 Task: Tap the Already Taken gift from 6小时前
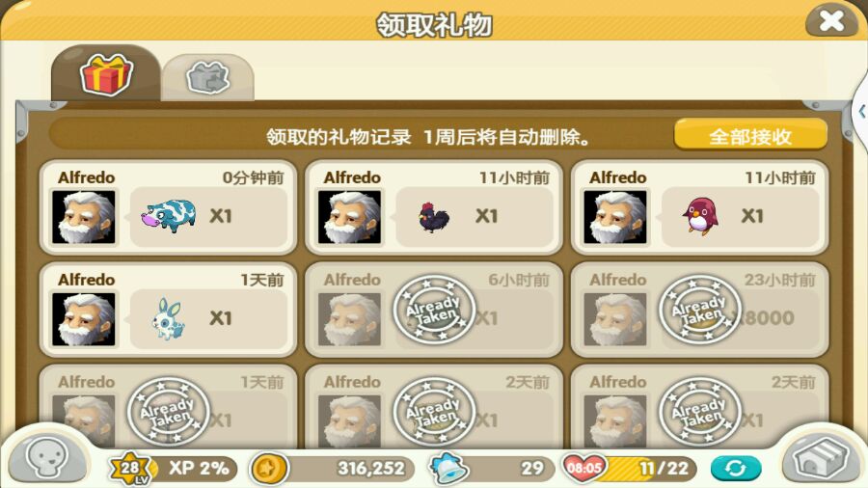433,310
